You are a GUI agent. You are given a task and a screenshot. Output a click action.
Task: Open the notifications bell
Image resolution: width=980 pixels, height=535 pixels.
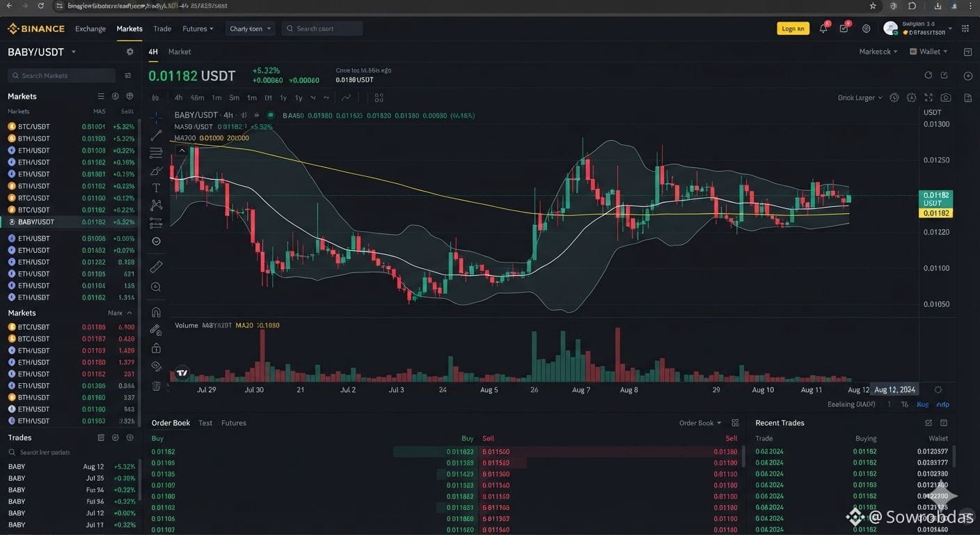coord(823,29)
